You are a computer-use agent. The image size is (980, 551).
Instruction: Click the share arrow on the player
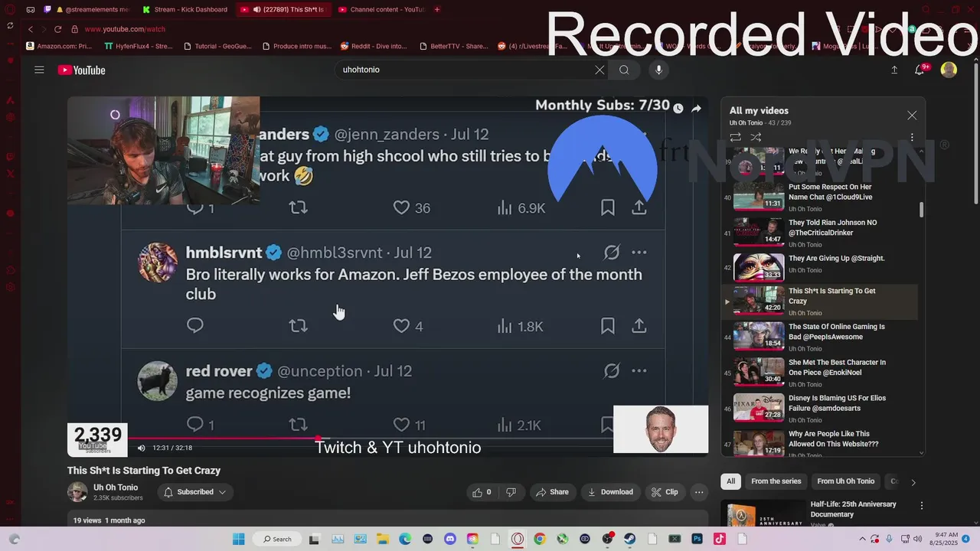pyautogui.click(x=696, y=109)
